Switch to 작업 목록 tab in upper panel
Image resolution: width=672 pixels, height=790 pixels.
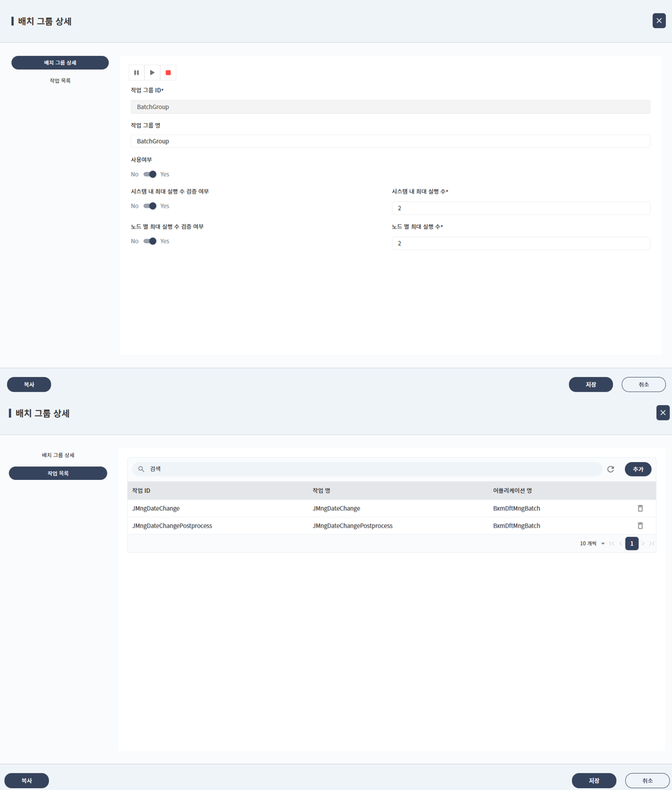click(x=60, y=81)
